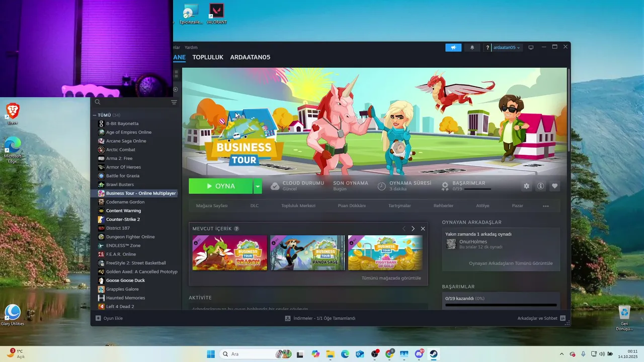
Task: Switch to Big Picture mode via the monitor icon
Action: point(530,47)
